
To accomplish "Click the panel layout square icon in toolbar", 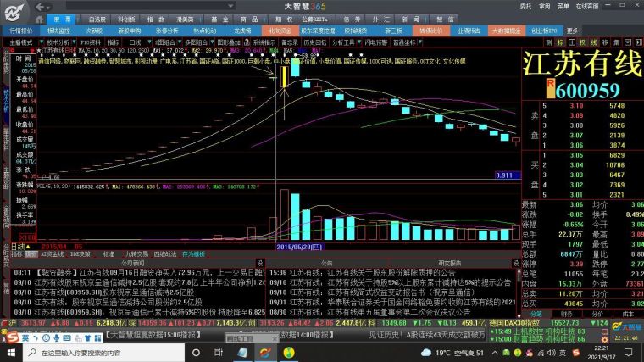I will (628, 42).
